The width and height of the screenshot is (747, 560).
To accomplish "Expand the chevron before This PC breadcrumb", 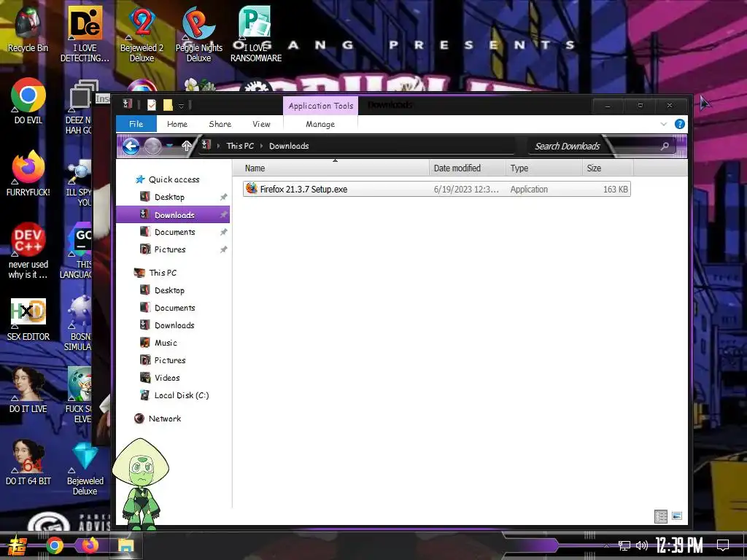I will (218, 146).
